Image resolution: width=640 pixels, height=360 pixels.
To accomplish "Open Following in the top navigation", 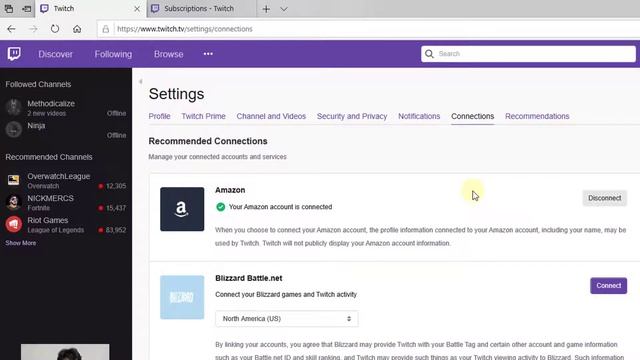I will [x=113, y=54].
